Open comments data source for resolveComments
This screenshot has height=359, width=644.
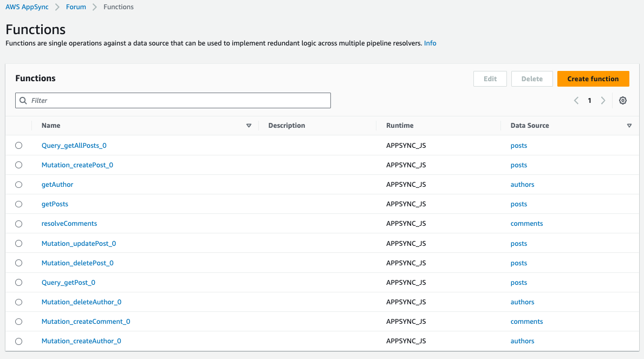point(526,224)
